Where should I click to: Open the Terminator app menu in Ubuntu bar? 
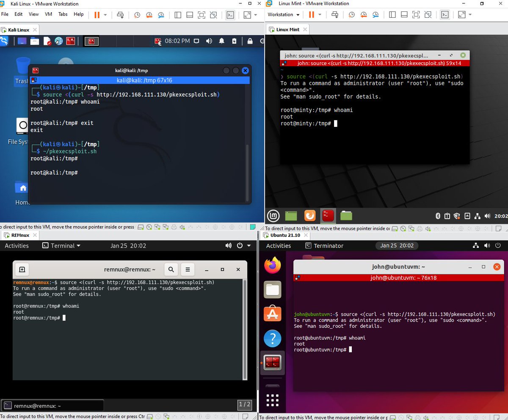coord(324,246)
